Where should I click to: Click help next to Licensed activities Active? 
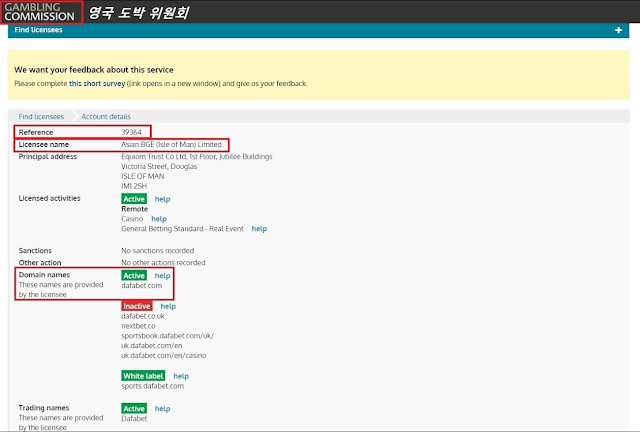coord(162,199)
